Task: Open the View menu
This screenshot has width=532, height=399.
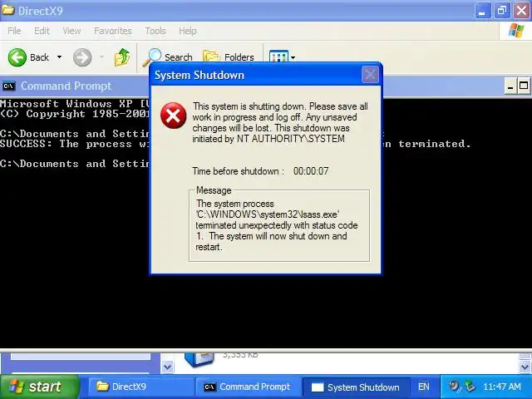Action: coord(71,31)
